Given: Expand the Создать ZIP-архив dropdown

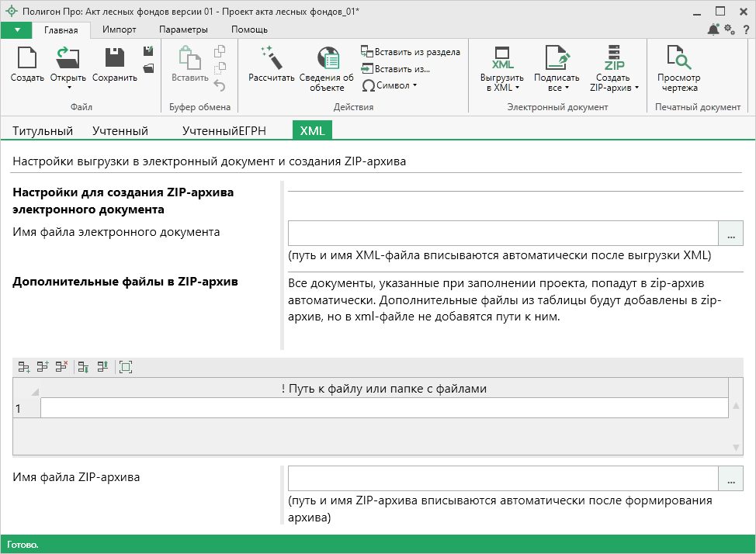Looking at the screenshot, I should [x=636, y=88].
